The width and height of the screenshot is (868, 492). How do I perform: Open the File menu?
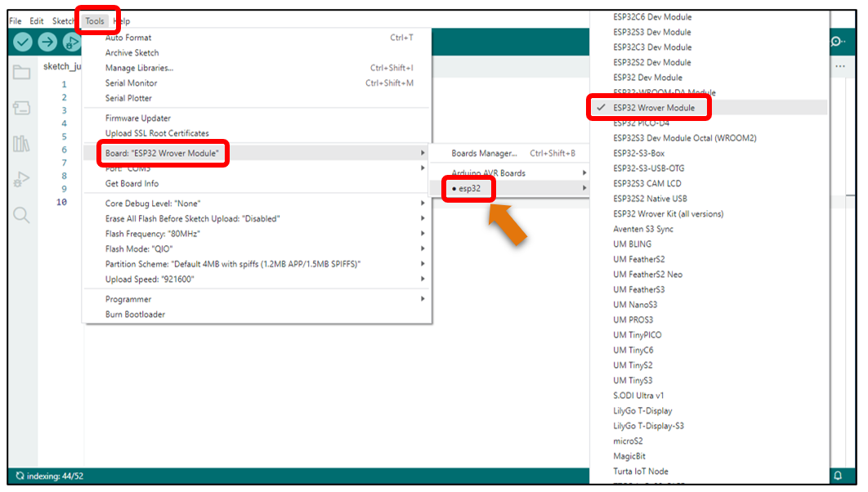(16, 21)
